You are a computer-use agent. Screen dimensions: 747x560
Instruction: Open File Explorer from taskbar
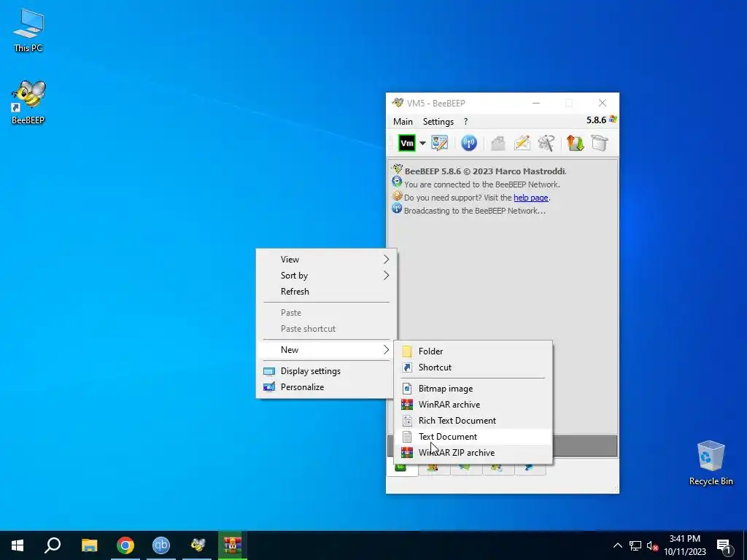[89, 545]
